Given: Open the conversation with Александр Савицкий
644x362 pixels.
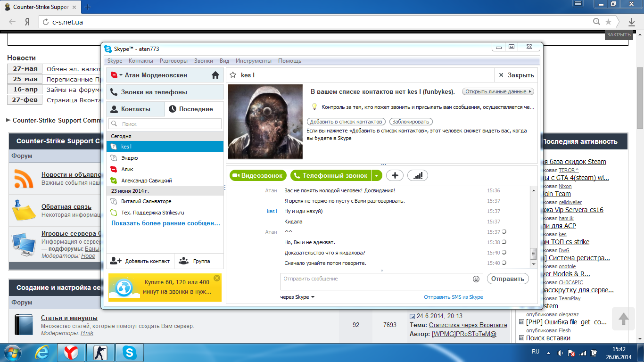Looking at the screenshot, I should [x=165, y=181].
